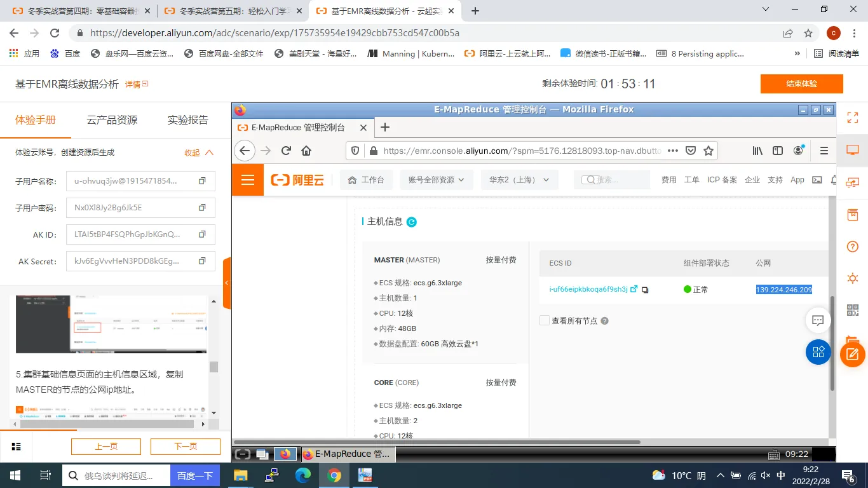Copy the sub-user password Nx0Xl8Jy2Bg6Jk5E
This screenshot has width=868, height=488.
202,208
